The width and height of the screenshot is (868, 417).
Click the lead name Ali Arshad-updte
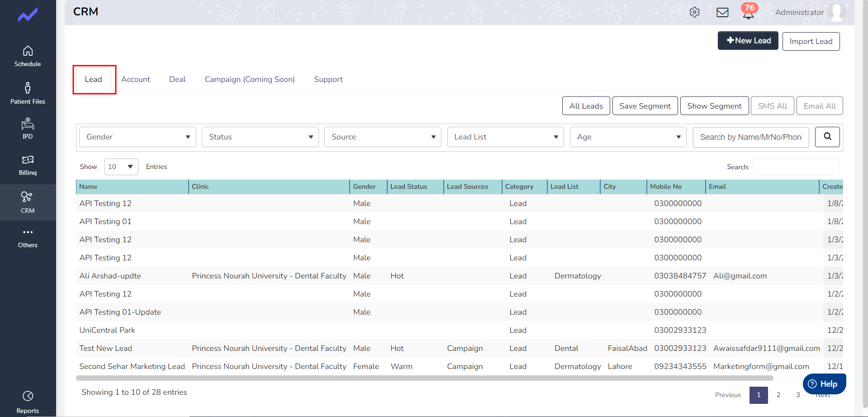tap(110, 276)
